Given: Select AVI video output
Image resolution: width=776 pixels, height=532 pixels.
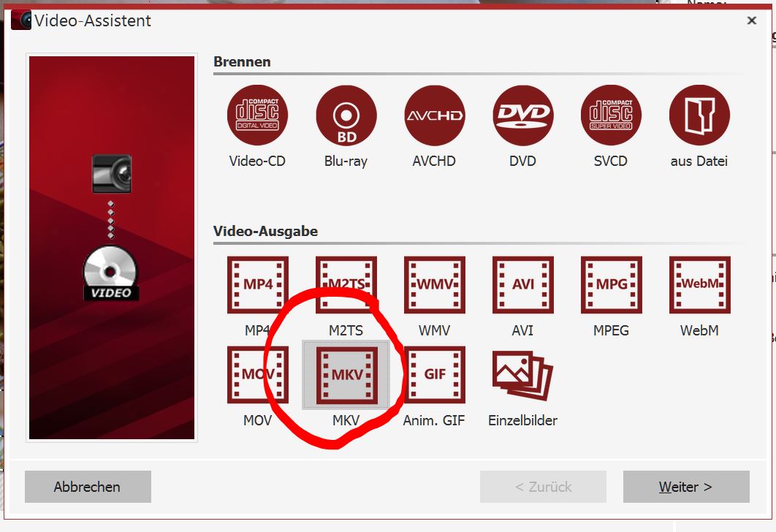Looking at the screenshot, I should click(x=522, y=285).
